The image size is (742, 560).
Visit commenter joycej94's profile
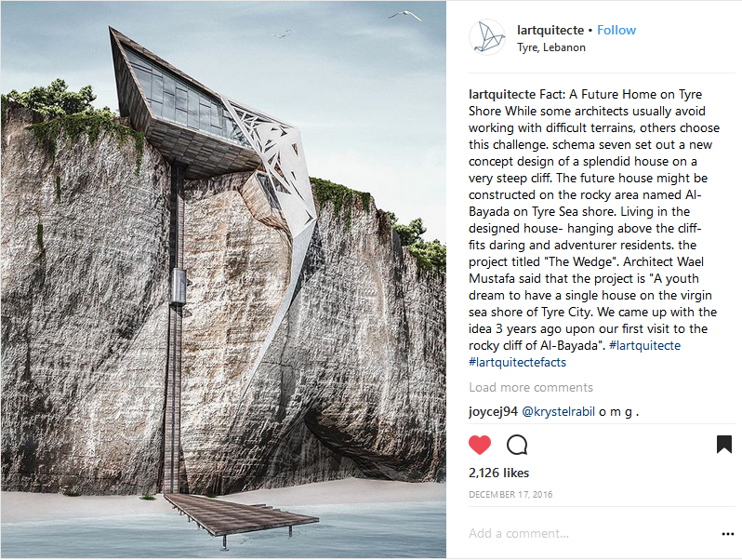(x=493, y=411)
